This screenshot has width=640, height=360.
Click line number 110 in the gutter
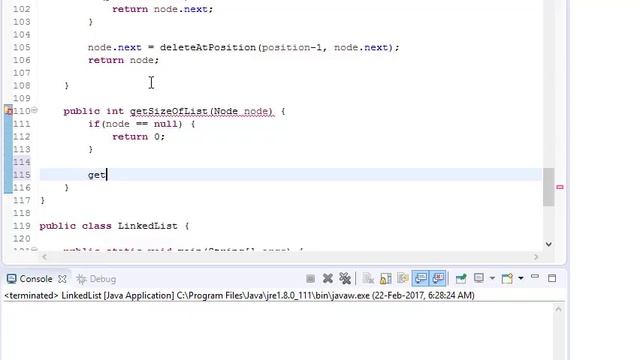22,111
